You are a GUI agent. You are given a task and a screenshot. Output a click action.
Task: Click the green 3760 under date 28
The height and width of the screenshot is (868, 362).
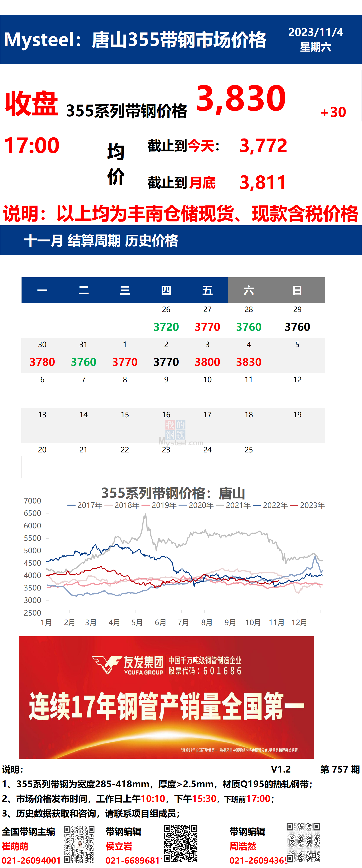(x=249, y=327)
